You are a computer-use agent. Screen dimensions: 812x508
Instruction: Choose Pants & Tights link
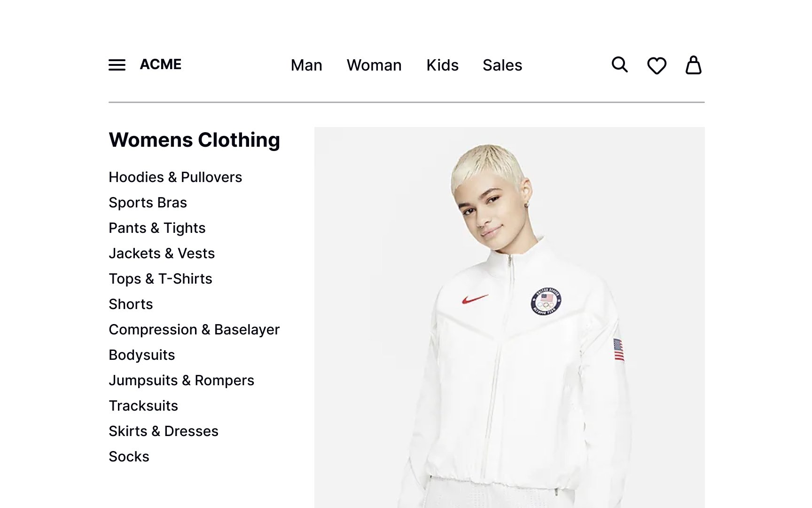[157, 228]
